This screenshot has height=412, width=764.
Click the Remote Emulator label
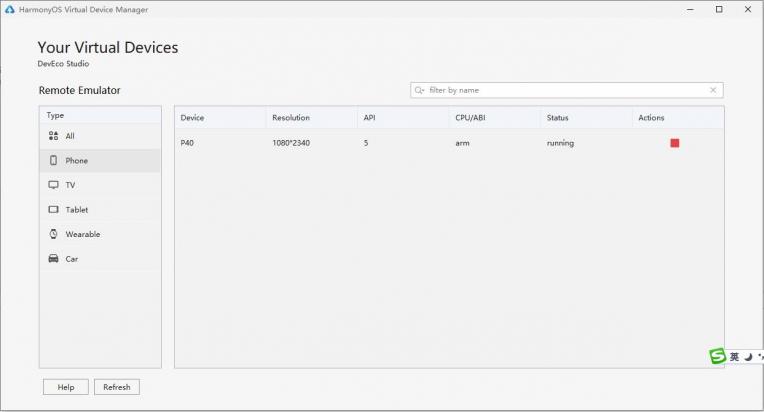point(79,90)
